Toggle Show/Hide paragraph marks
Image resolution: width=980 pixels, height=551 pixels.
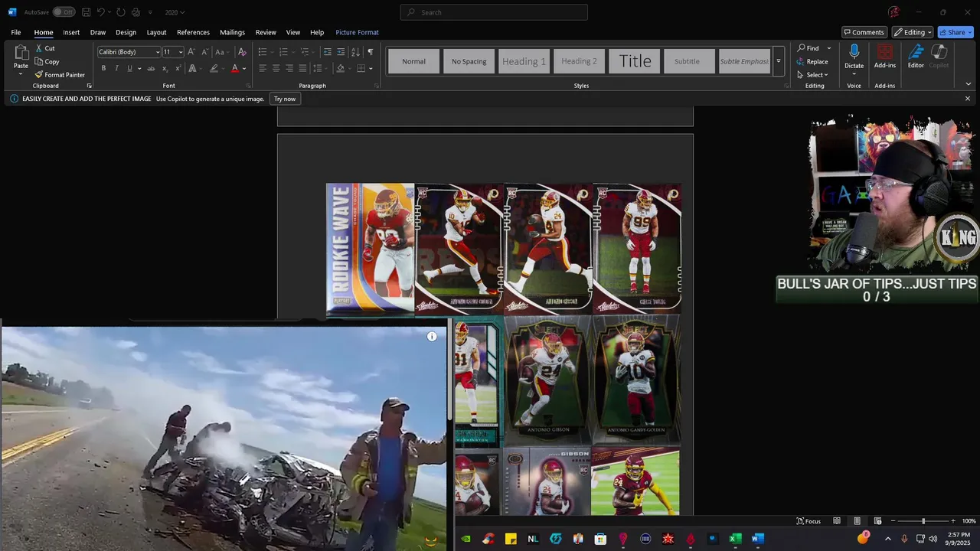coord(371,52)
